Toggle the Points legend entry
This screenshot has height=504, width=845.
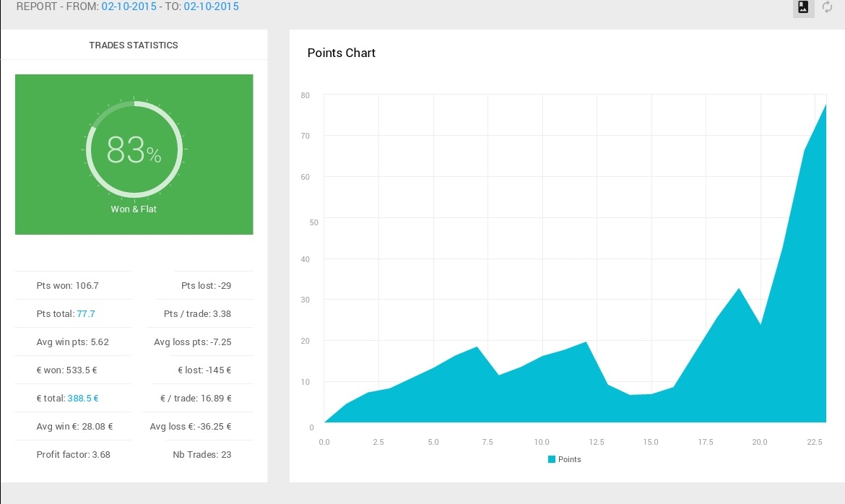pyautogui.click(x=564, y=459)
